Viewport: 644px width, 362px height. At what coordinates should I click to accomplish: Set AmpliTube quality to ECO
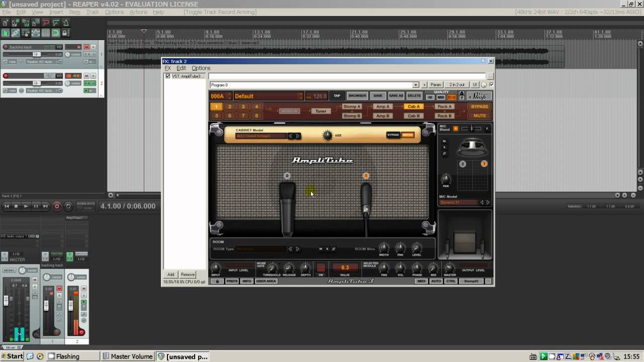(451, 98)
